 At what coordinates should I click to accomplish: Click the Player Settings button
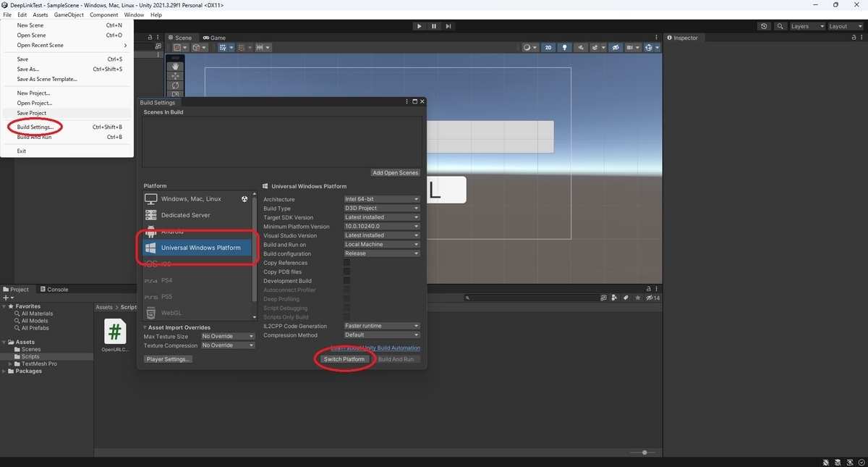(x=168, y=359)
